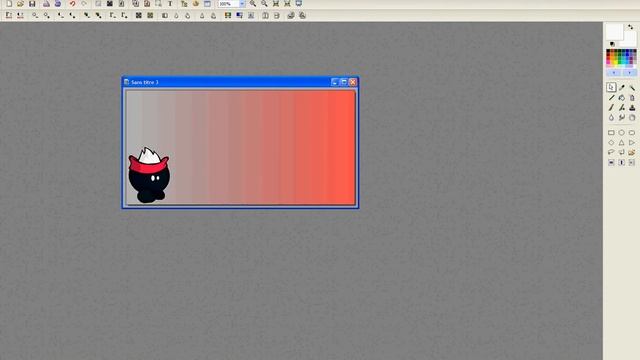Apply the Sharpen triangle filter icon
640x360 pixels.
[202, 16]
